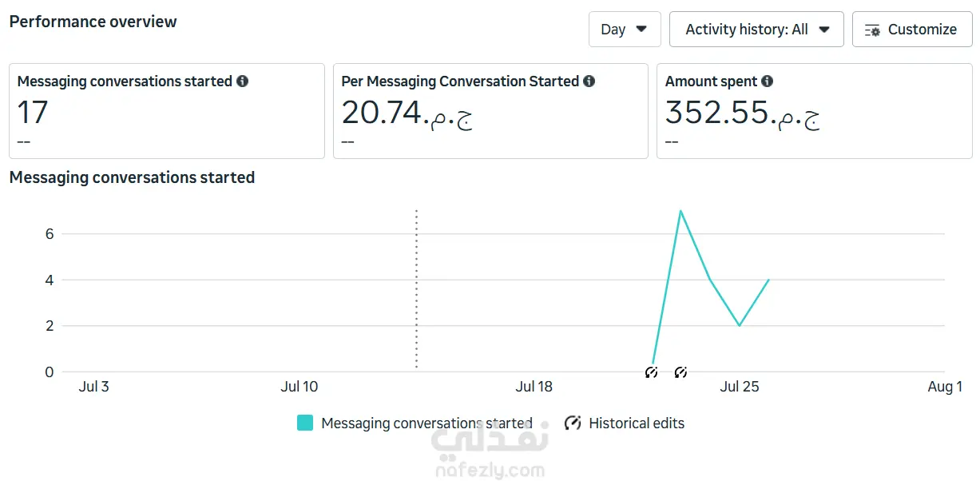Click the chart line peak at value 7

click(x=680, y=211)
